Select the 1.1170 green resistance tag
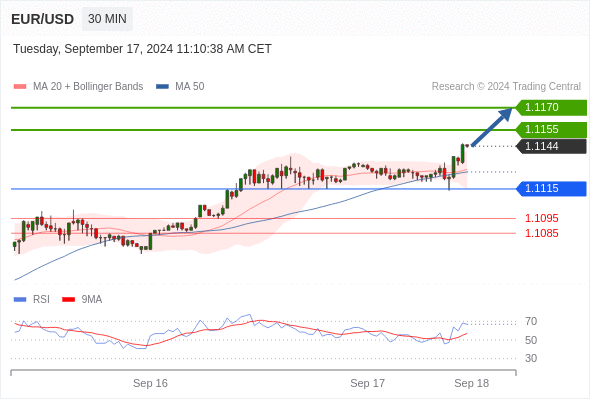Screen dimensions: 590x400 pos(551,108)
